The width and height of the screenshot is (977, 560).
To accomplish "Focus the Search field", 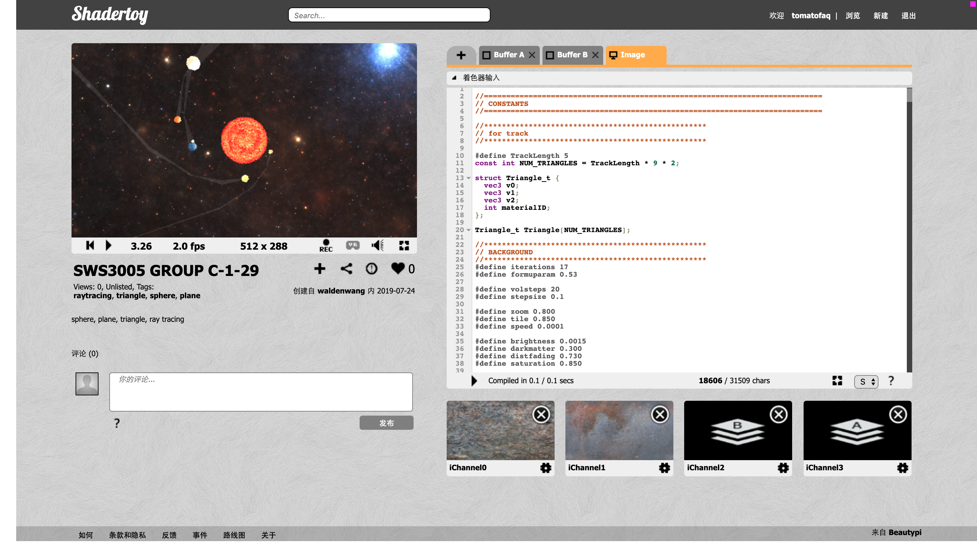I will (389, 15).
